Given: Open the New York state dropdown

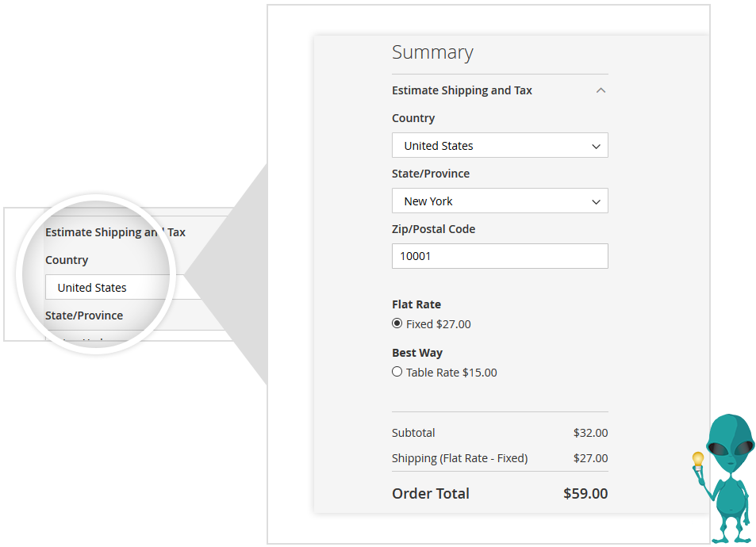Looking at the screenshot, I should pos(500,201).
